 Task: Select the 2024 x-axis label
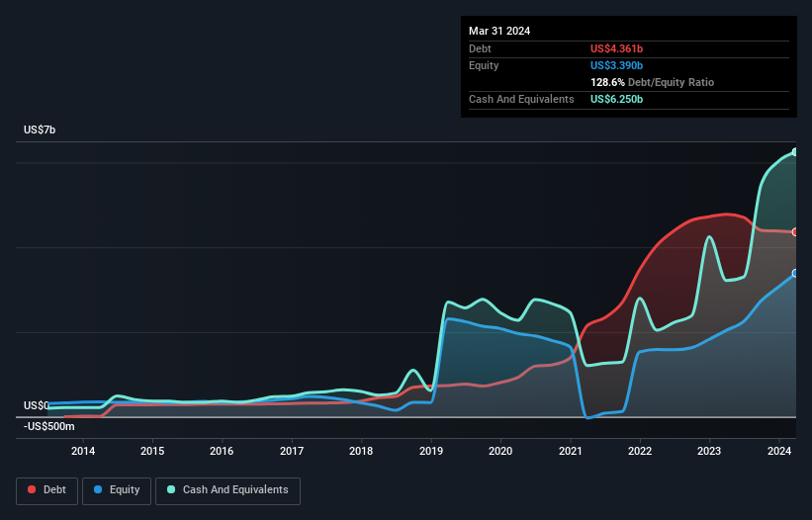point(779,451)
